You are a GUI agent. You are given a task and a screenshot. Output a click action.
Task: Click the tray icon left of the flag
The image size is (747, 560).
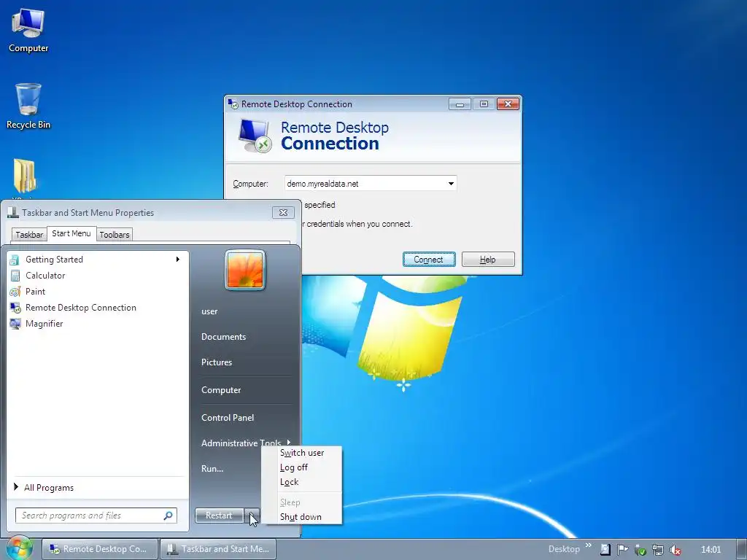click(x=605, y=550)
